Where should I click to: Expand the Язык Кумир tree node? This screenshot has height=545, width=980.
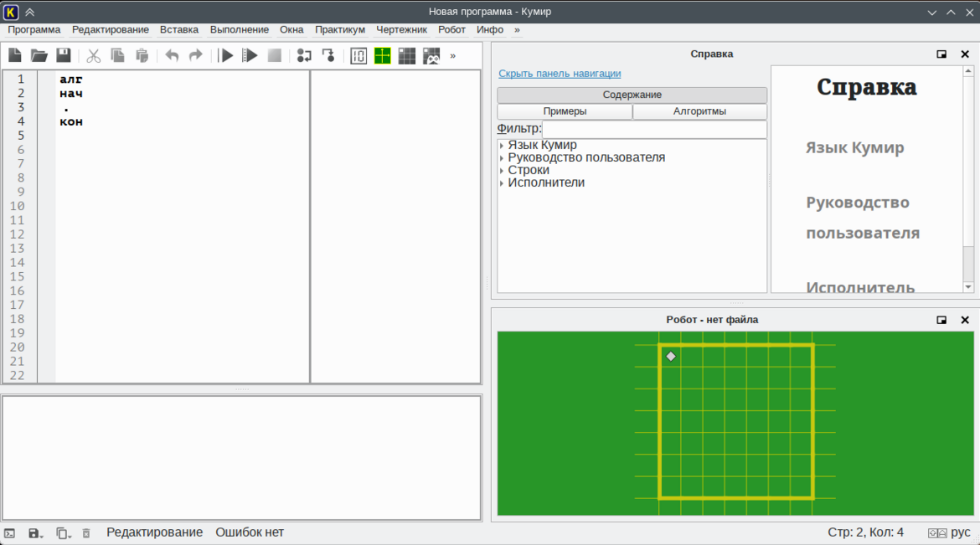pyautogui.click(x=502, y=145)
